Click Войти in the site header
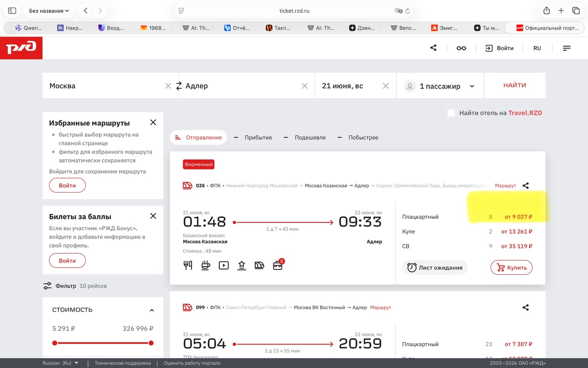The image size is (588, 368). pos(499,48)
